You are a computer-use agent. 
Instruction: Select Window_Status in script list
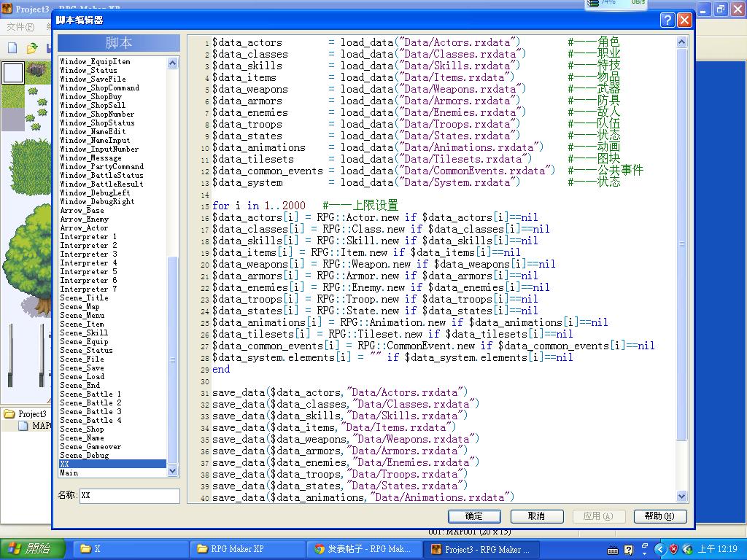88,70
